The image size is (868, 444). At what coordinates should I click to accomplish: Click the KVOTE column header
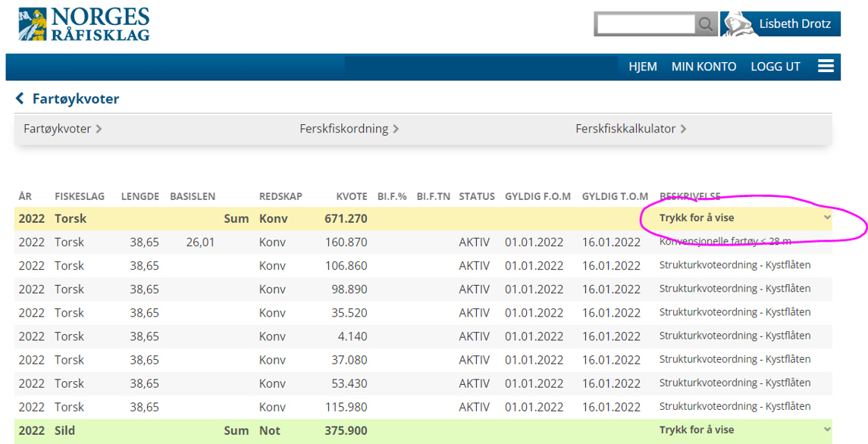[x=352, y=196]
